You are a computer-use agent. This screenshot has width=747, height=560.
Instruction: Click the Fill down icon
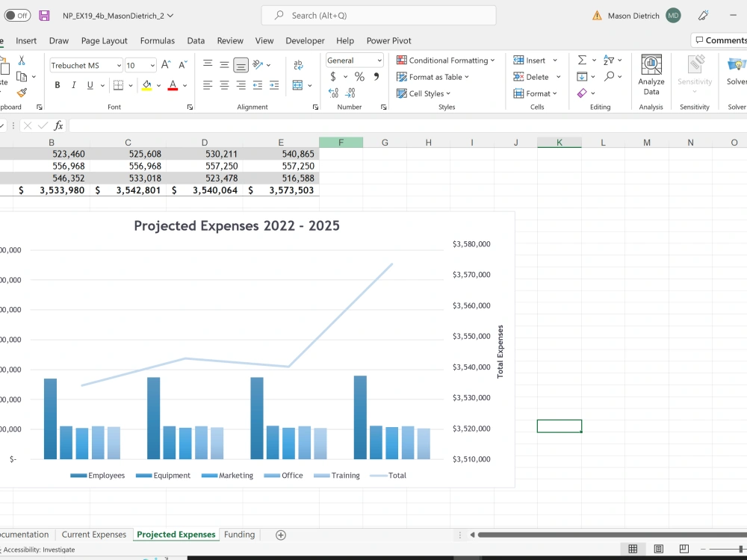click(582, 77)
